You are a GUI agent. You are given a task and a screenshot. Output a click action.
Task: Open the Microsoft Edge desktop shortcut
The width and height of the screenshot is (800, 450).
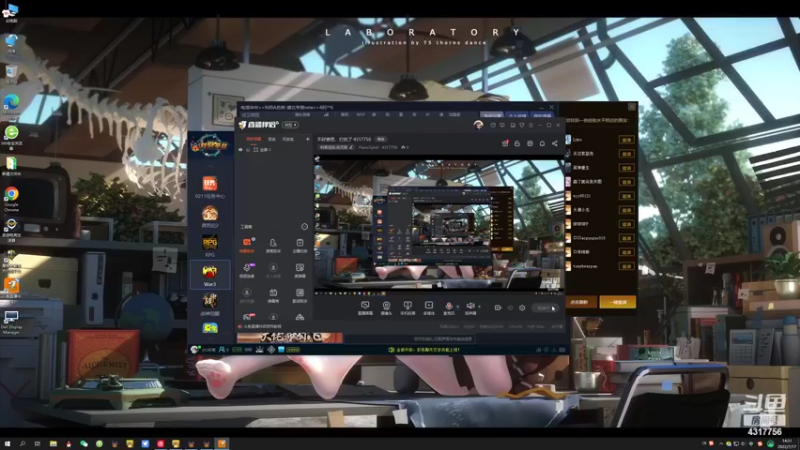pyautogui.click(x=11, y=106)
